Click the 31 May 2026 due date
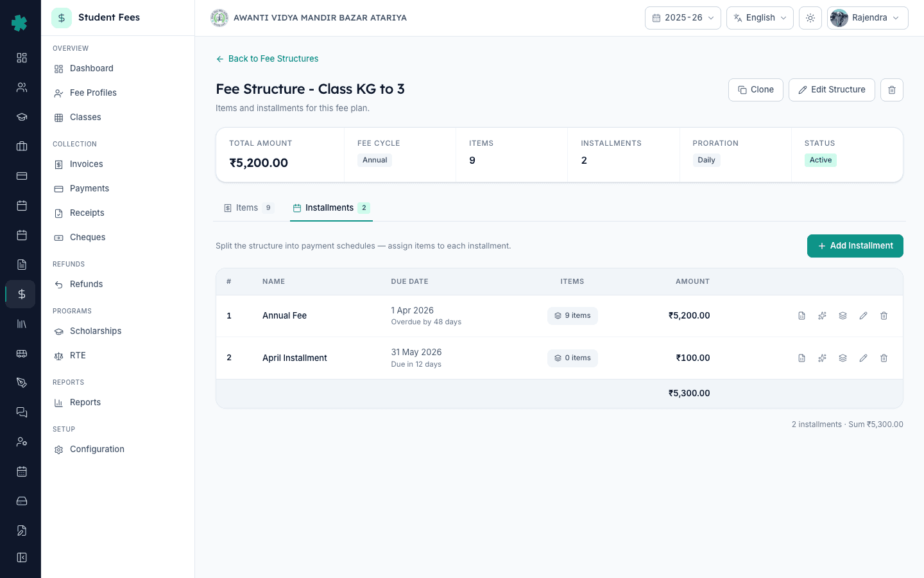The image size is (924, 578). (x=416, y=353)
